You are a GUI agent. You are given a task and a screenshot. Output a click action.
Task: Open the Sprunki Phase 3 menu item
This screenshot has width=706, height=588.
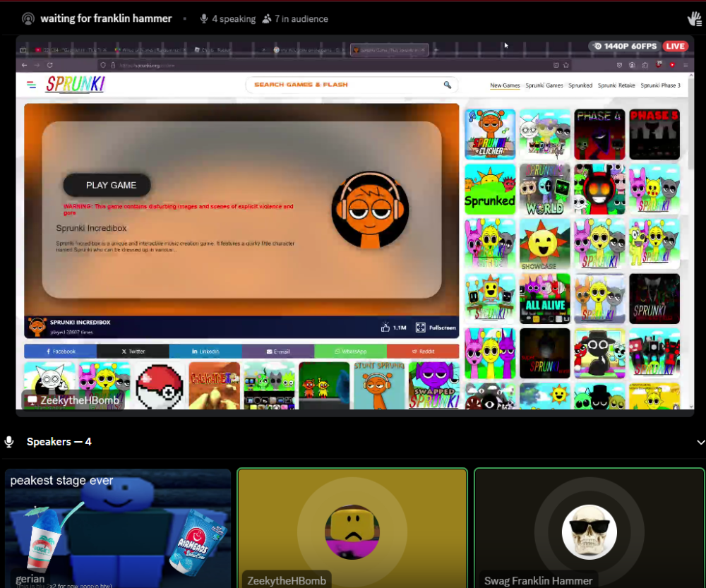(x=661, y=85)
